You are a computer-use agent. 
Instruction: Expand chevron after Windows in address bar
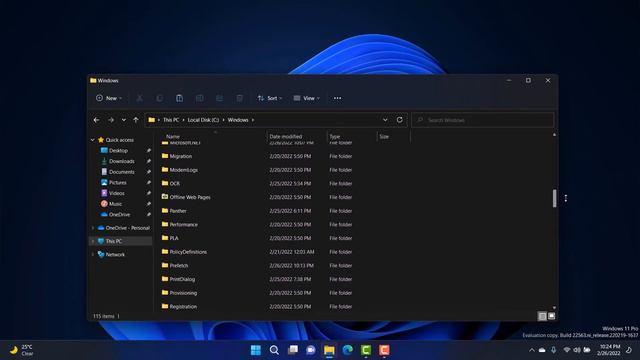(253, 120)
